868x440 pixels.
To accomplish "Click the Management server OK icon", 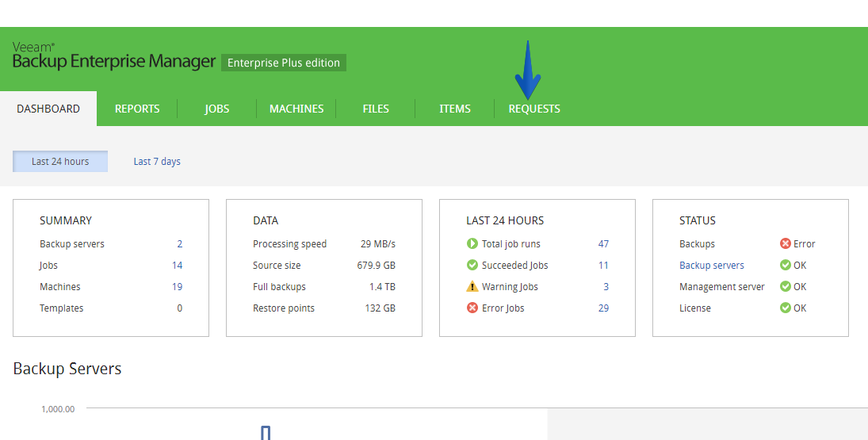I will coord(785,286).
